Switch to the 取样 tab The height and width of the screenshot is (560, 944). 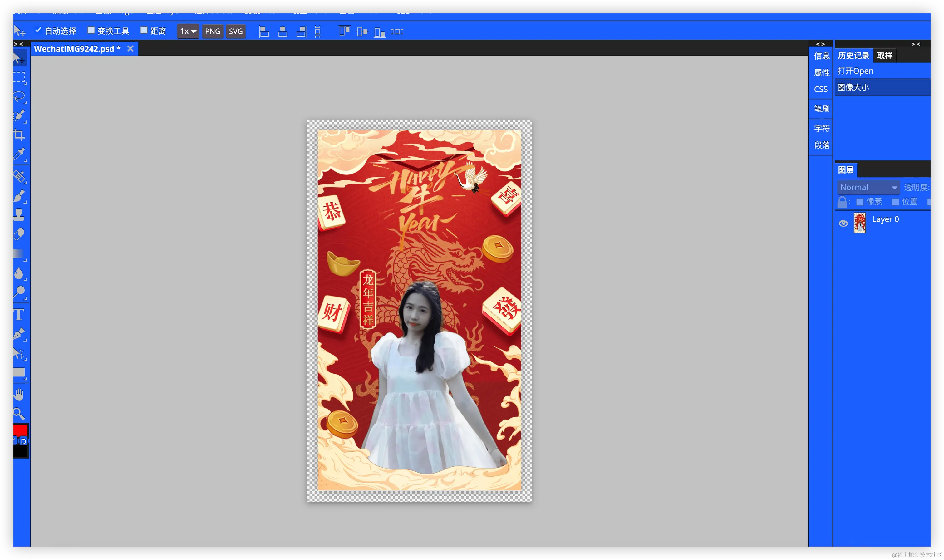click(x=884, y=56)
